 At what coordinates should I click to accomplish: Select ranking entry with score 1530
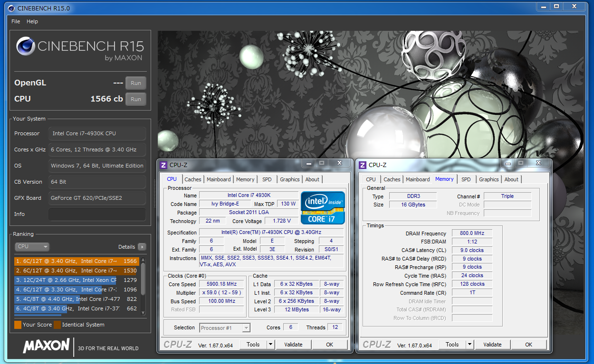76,271
